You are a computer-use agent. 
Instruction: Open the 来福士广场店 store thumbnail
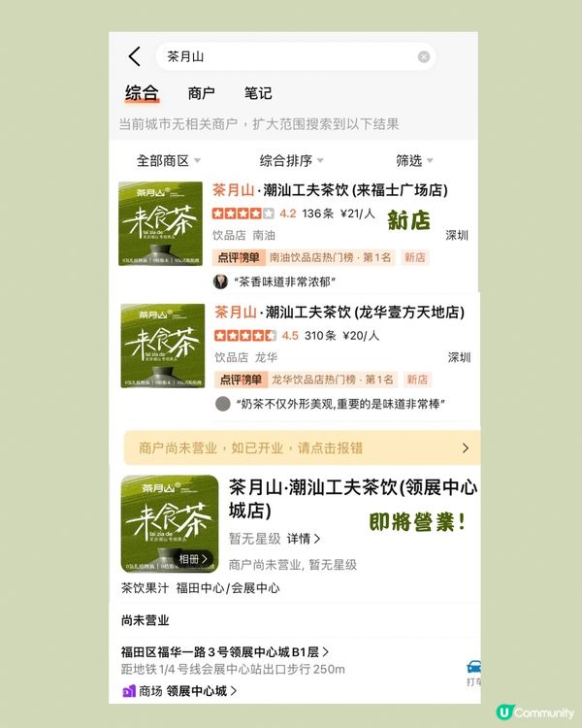pos(161,224)
